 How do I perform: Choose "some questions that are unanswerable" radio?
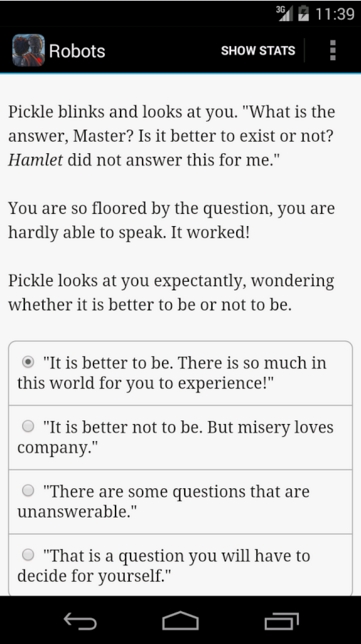[28, 490]
